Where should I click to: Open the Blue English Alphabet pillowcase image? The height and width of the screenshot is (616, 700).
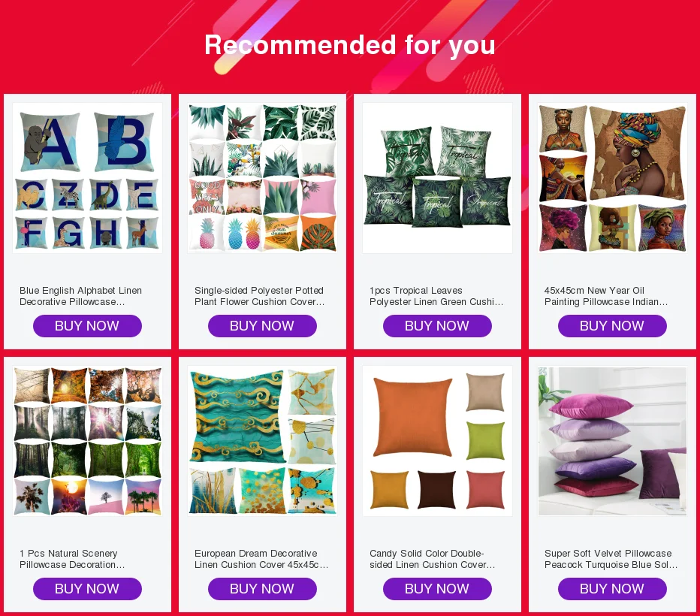click(x=87, y=178)
